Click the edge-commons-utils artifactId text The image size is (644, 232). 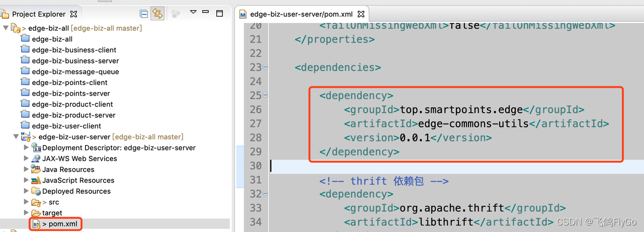click(x=473, y=123)
